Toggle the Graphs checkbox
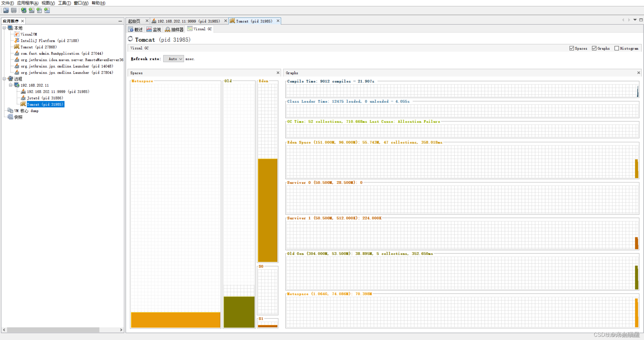Screen dimensions: 644x340 (594, 48)
